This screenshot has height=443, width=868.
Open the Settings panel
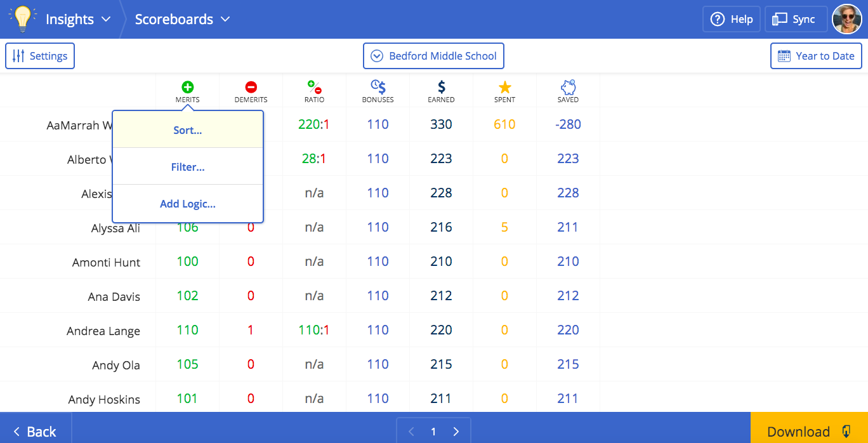tap(40, 56)
